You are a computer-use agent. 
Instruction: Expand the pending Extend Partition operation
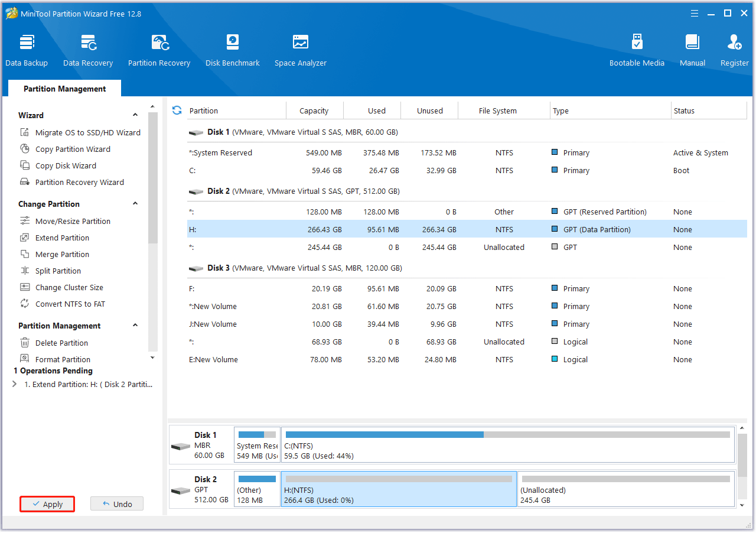pyautogui.click(x=14, y=384)
